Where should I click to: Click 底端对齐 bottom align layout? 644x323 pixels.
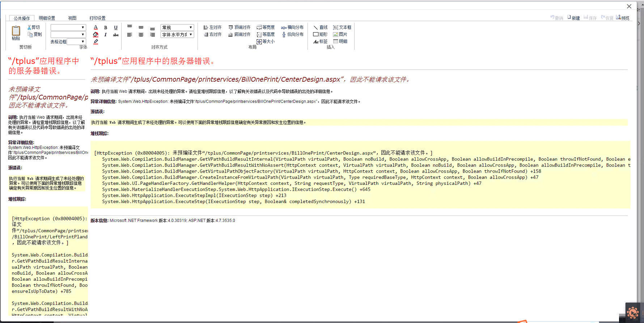click(x=240, y=34)
